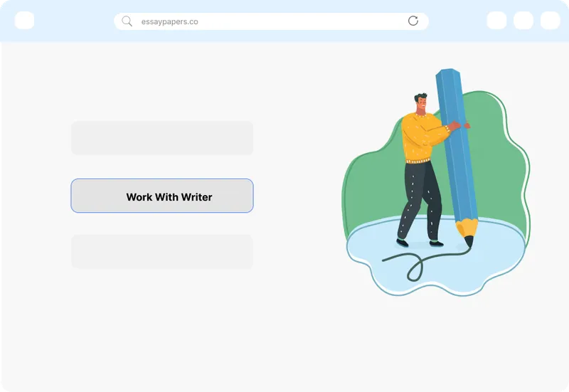Image resolution: width=569 pixels, height=392 pixels.
Task: Click the middle right header square
Action: [523, 20]
